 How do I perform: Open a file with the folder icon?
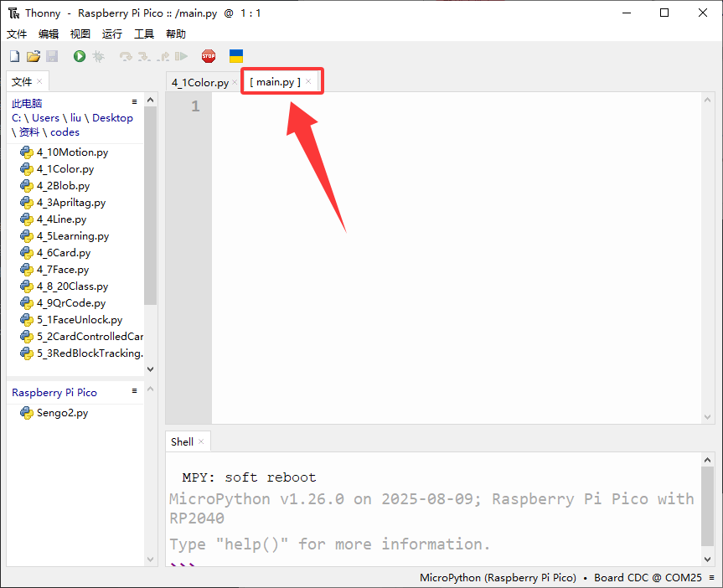pyautogui.click(x=34, y=56)
